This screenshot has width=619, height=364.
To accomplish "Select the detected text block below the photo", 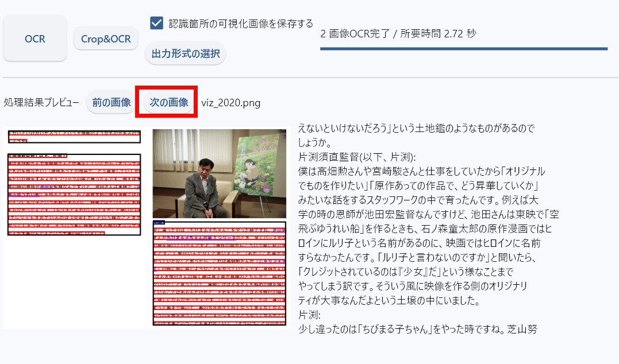I will click(x=220, y=273).
